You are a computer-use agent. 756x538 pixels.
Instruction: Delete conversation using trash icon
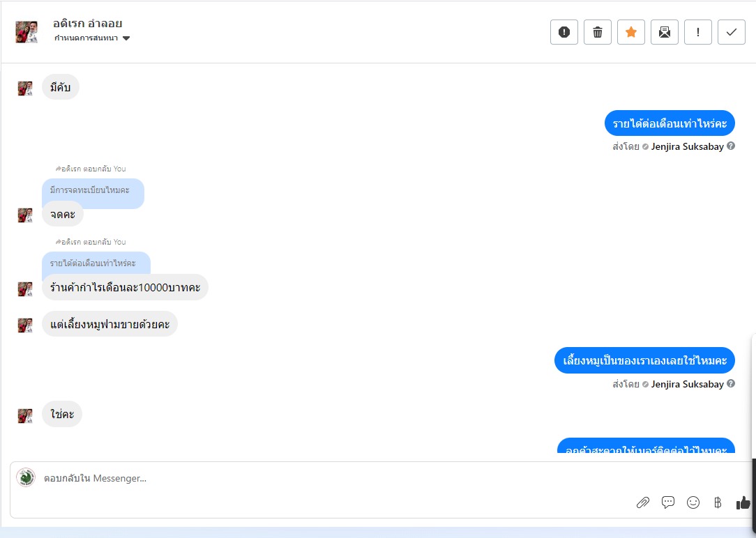[x=598, y=32]
